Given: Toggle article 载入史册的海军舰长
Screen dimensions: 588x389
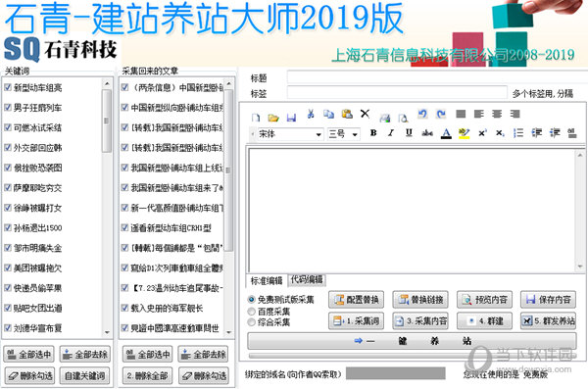Looking at the screenshot, I should [125, 308].
